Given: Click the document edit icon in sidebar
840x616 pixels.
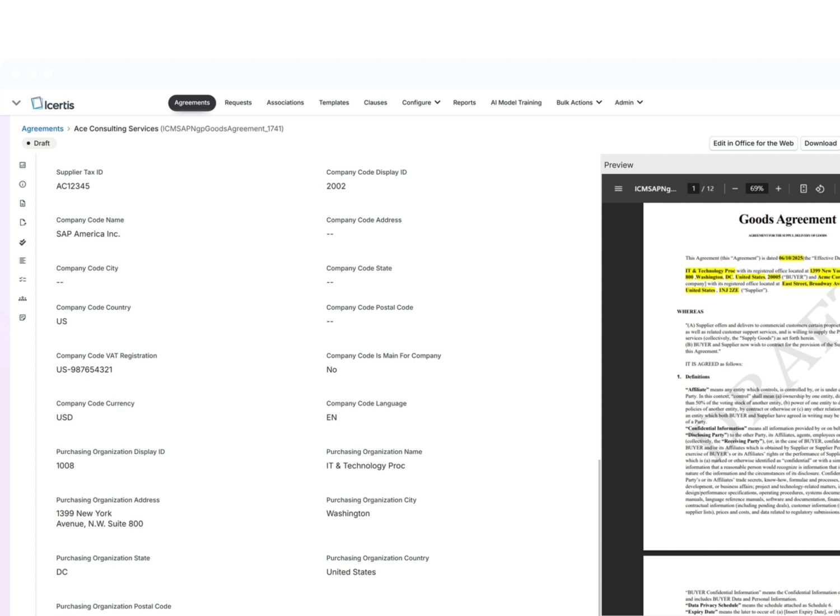Looking at the screenshot, I should pos(22,222).
